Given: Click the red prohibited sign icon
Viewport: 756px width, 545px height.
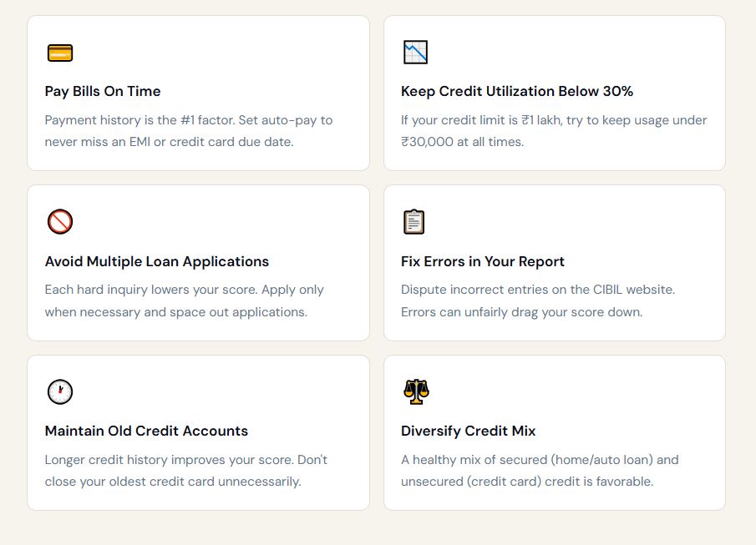Looking at the screenshot, I should click(x=60, y=222).
